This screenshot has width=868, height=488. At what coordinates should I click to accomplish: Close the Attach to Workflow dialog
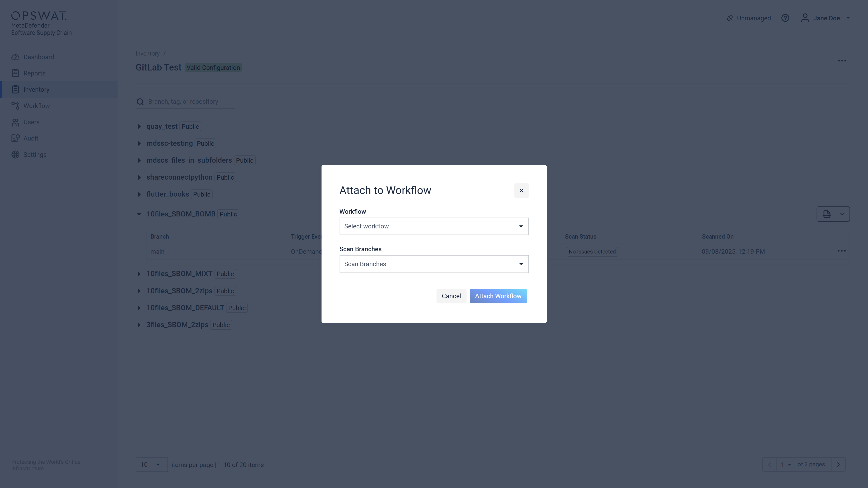(521, 191)
